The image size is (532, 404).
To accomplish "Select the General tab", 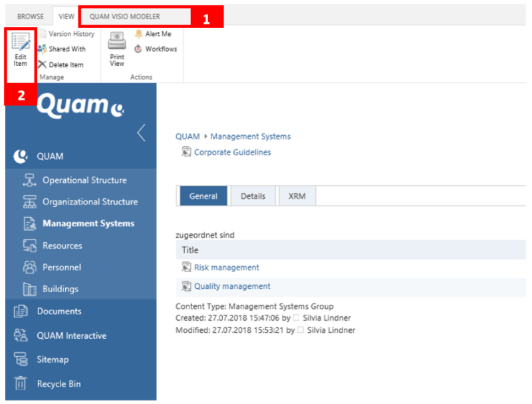I will tap(203, 196).
